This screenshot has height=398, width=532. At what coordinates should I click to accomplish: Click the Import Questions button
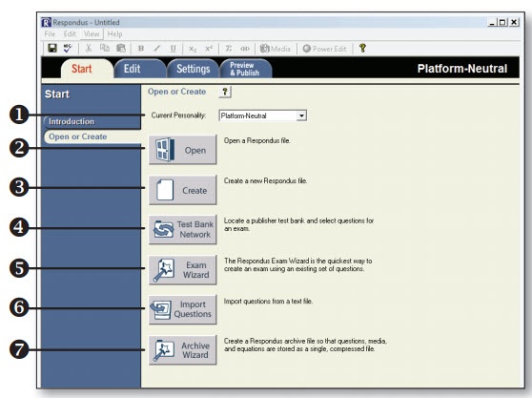click(x=182, y=309)
